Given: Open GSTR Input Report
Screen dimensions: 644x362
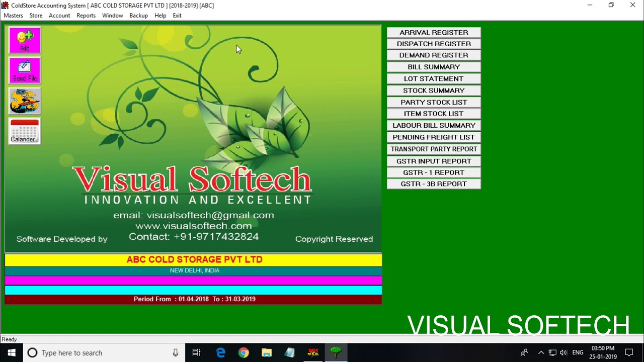Looking at the screenshot, I should tap(434, 161).
